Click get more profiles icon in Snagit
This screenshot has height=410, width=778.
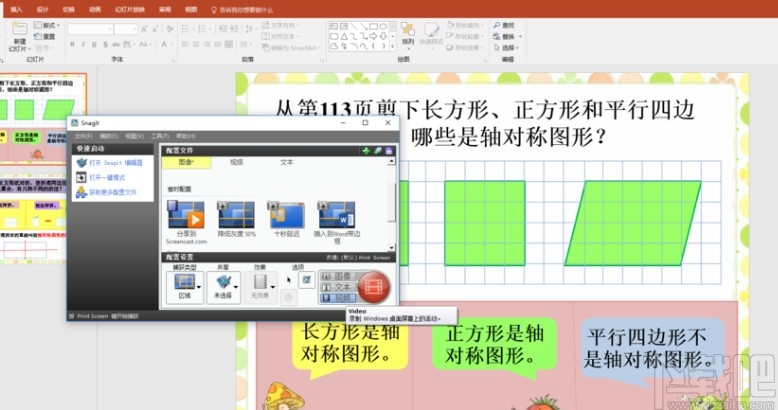81,193
